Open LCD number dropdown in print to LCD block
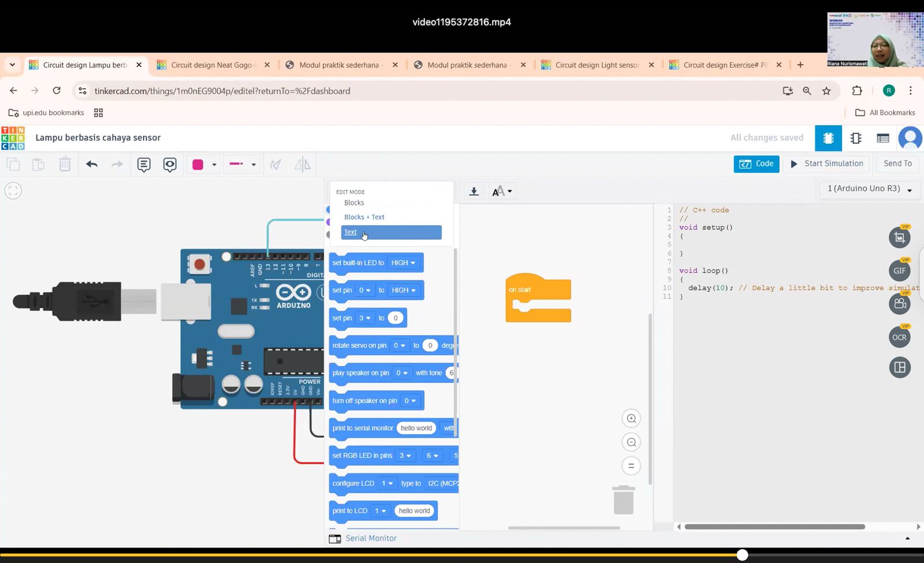 pos(380,511)
